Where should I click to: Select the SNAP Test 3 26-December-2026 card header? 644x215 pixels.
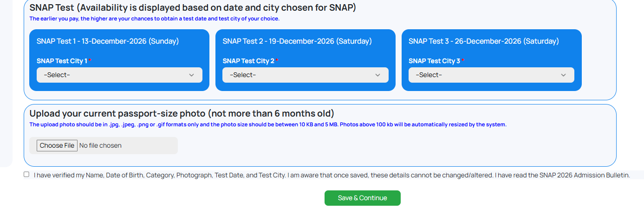tap(484, 41)
